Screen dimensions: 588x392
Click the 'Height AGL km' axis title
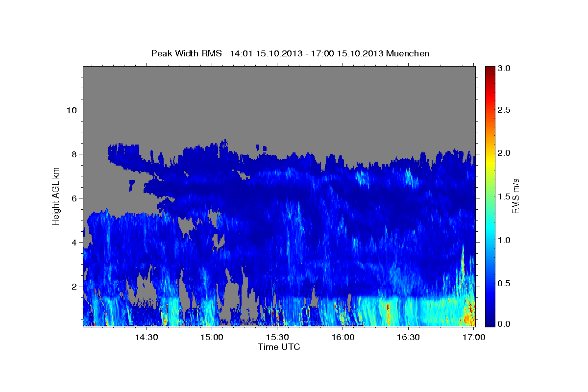point(56,196)
